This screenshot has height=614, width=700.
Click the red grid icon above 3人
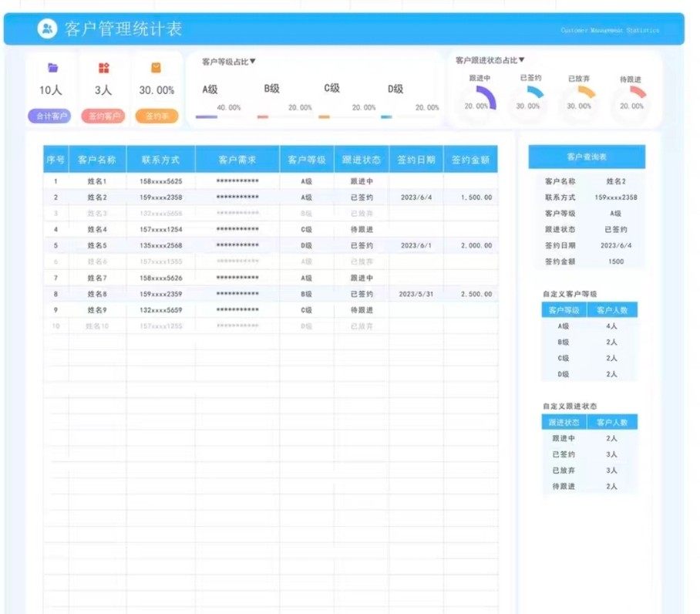(x=103, y=68)
